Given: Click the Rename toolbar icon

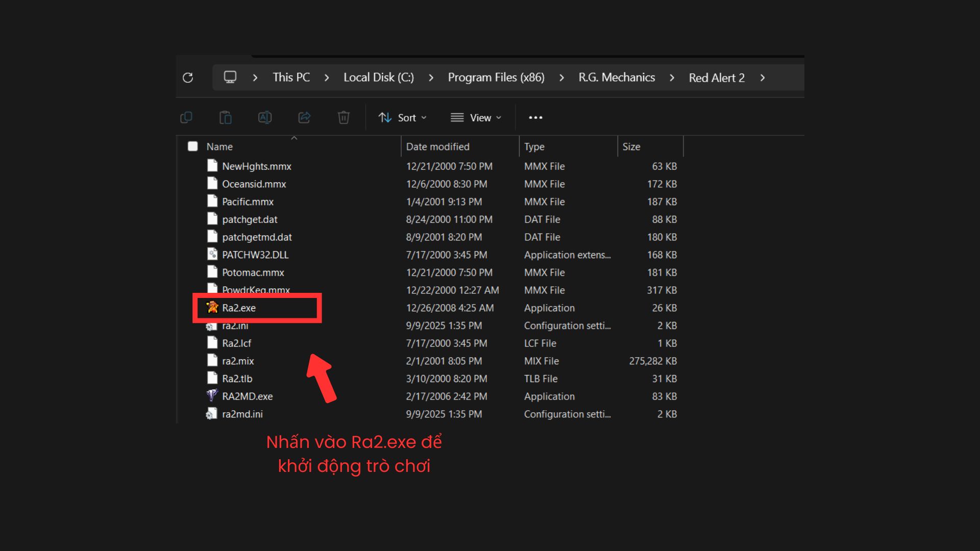Looking at the screenshot, I should click(x=265, y=118).
